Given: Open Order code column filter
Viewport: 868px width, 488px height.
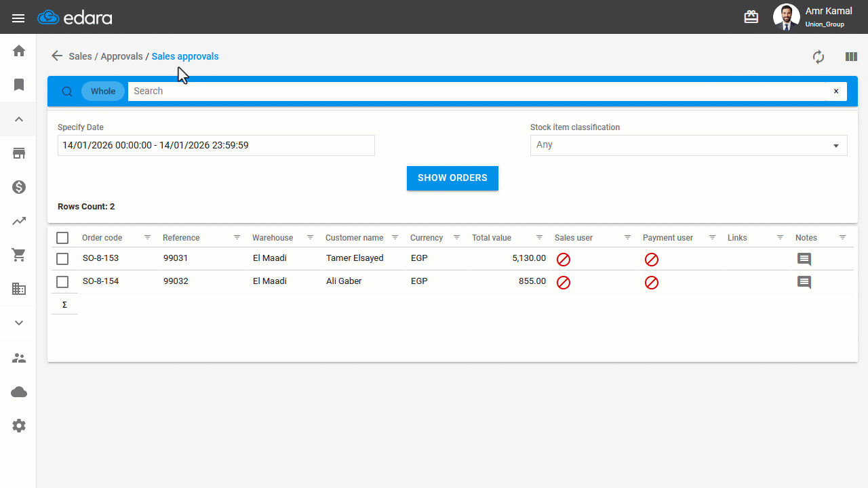Looking at the screenshot, I should pos(147,238).
